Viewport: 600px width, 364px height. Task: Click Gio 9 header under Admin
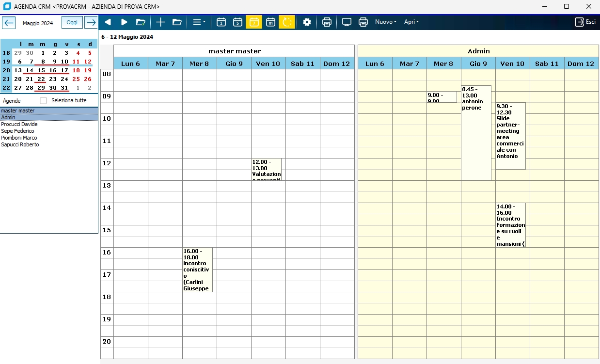click(x=478, y=63)
